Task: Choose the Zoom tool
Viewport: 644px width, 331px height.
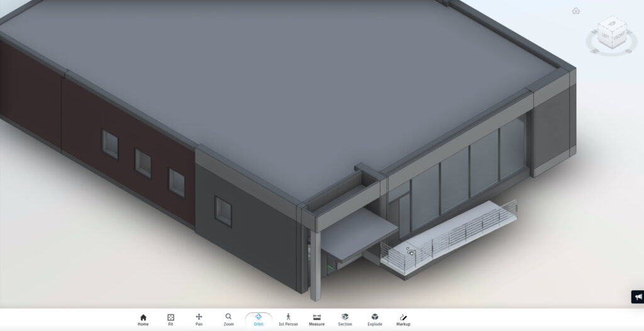Action: coord(228,320)
